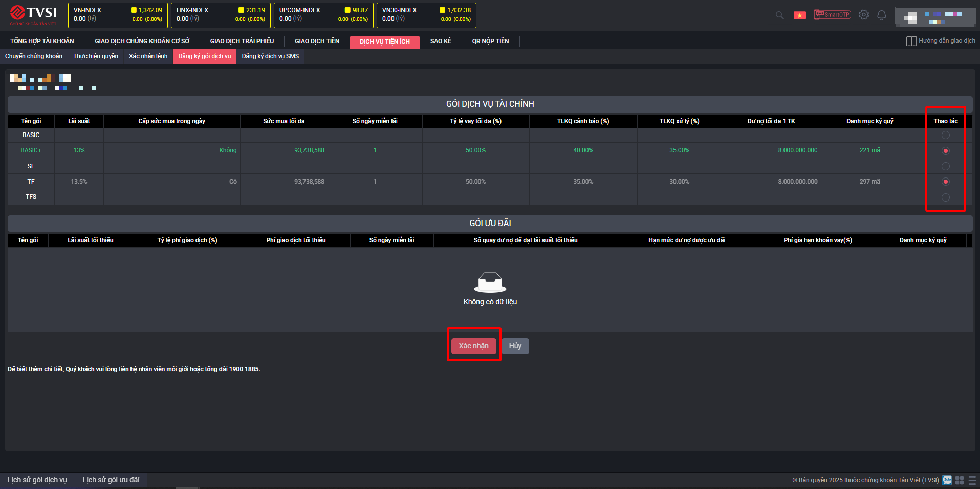
Task: Choose the TF package radio button
Action: click(945, 182)
